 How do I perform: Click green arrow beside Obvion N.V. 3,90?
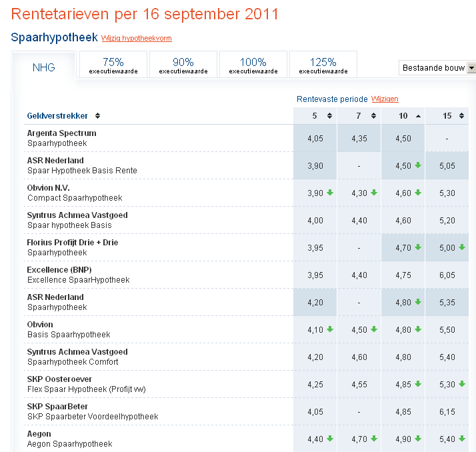330,193
